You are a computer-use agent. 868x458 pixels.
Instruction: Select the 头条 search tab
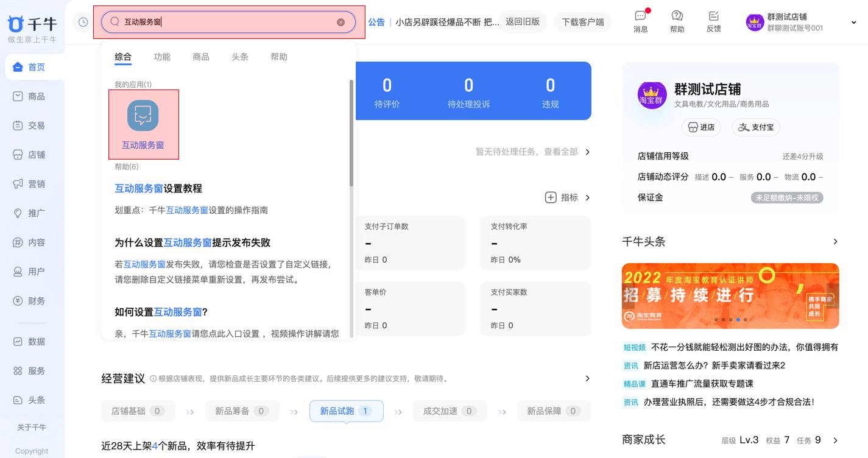(x=240, y=57)
